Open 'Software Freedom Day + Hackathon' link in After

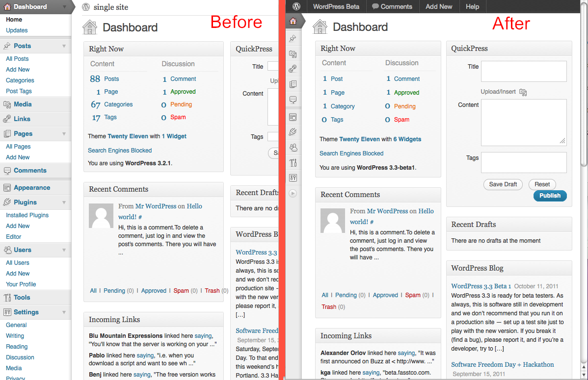tap(503, 365)
